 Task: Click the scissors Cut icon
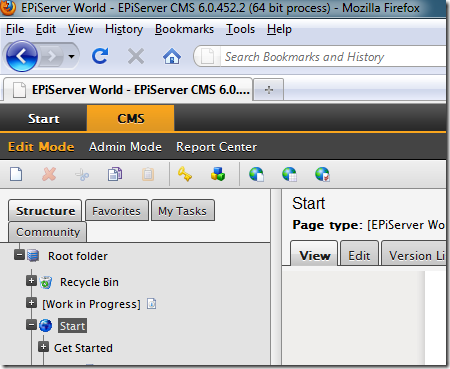(x=82, y=174)
